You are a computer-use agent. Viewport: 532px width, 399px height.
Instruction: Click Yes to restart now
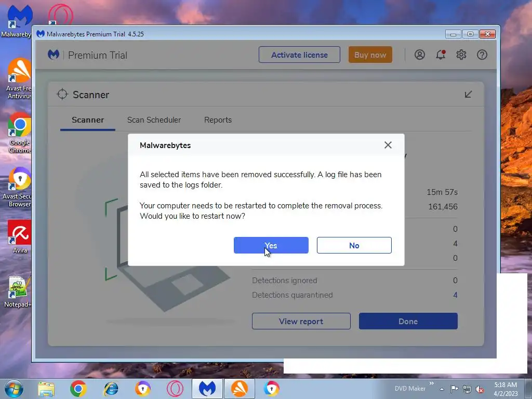pos(271,245)
